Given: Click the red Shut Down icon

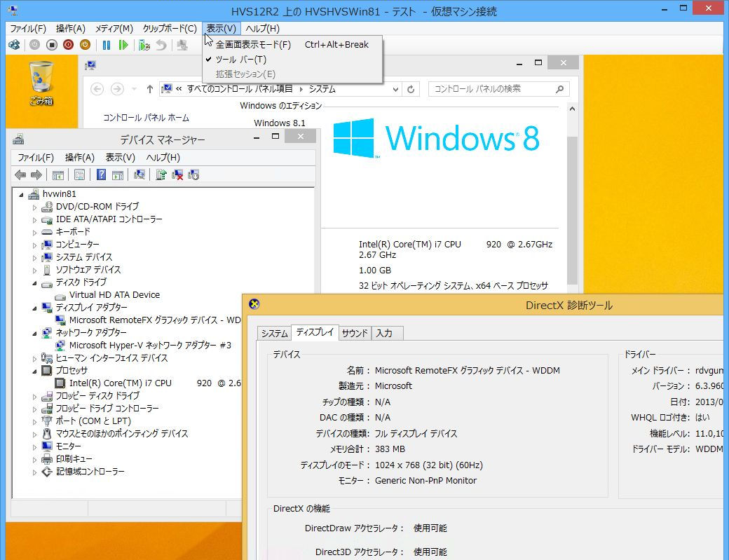Looking at the screenshot, I should pos(69,45).
